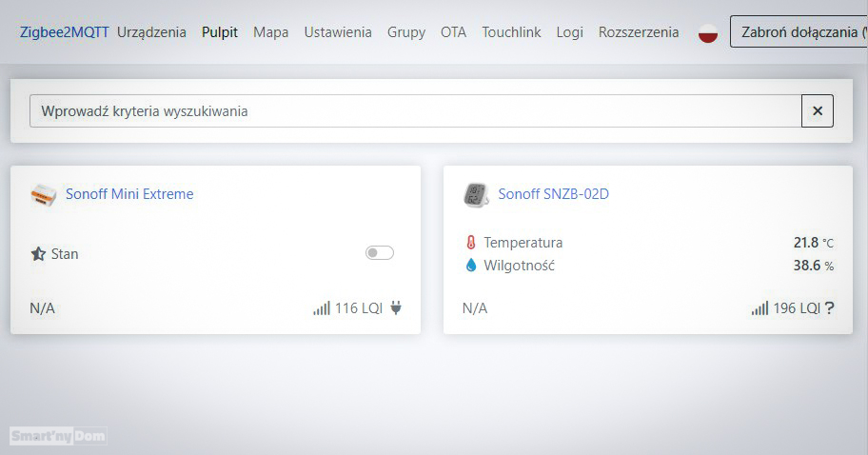This screenshot has width=868, height=455.
Task: Go to the Urządzenia page
Action: 151,32
